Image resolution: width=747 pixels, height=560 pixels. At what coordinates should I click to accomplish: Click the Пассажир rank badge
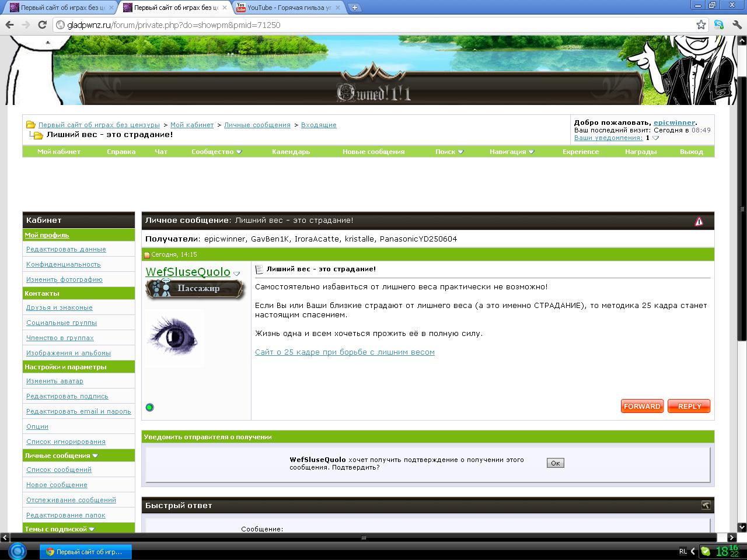click(x=195, y=289)
